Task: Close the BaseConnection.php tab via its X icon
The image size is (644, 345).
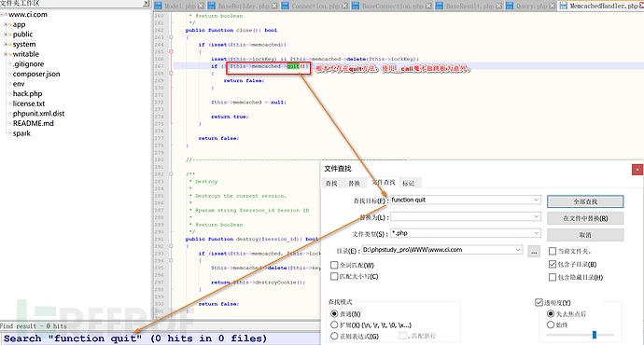Action: (428, 6)
